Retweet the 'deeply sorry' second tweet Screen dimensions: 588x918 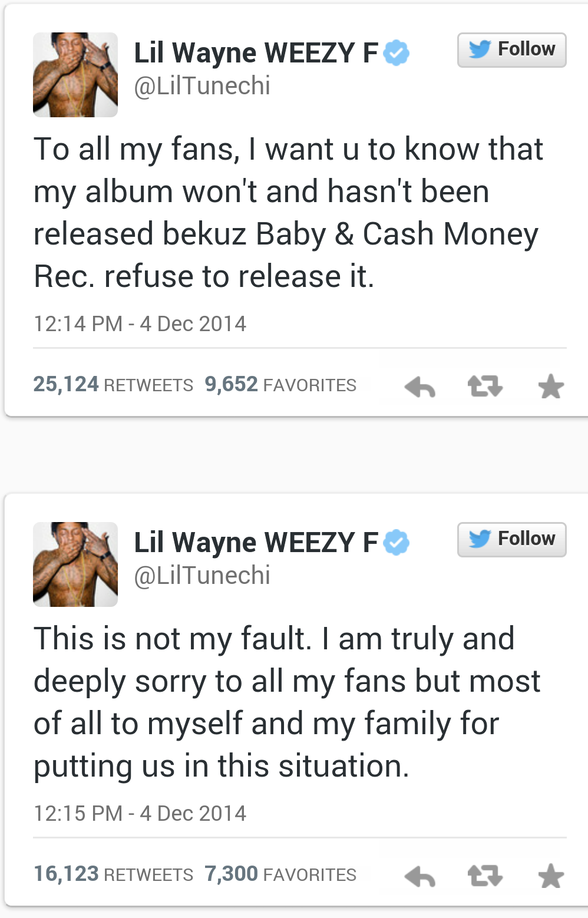(485, 876)
